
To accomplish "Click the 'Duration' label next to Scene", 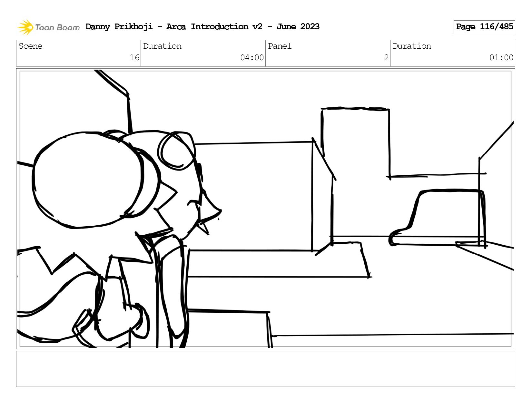I will (x=162, y=46).
